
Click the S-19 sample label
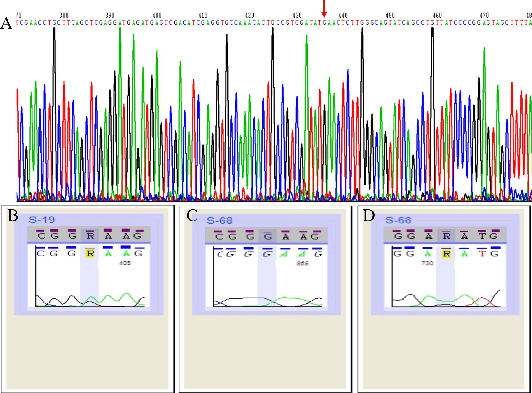42,220
